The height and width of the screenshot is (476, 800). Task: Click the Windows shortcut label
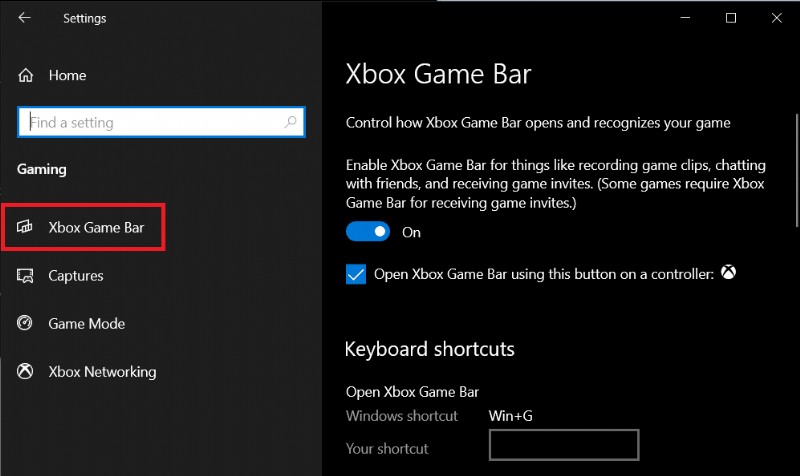[402, 416]
